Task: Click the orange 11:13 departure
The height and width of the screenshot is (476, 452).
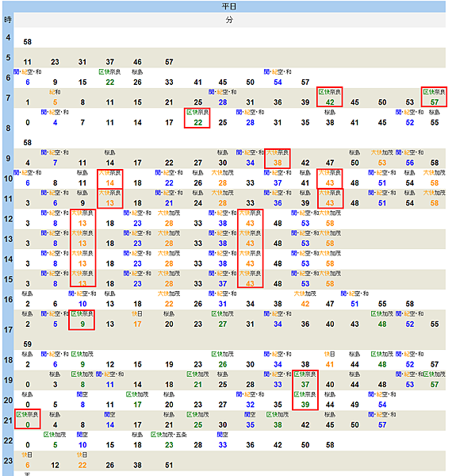Action: [x=109, y=203]
